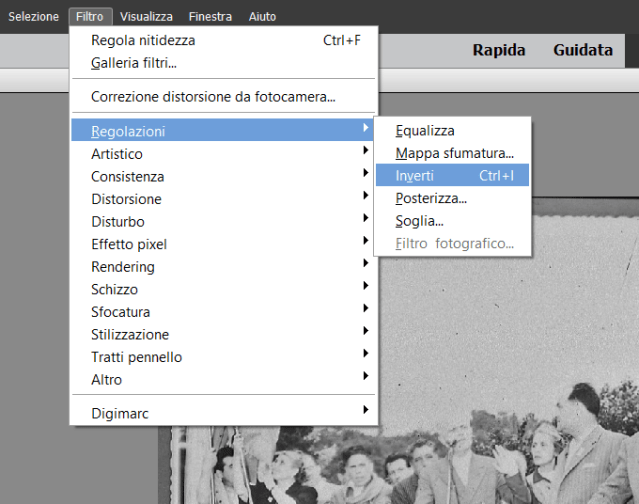639x504 pixels.
Task: Open Mappa sfumatura dialog
Action: click(454, 153)
